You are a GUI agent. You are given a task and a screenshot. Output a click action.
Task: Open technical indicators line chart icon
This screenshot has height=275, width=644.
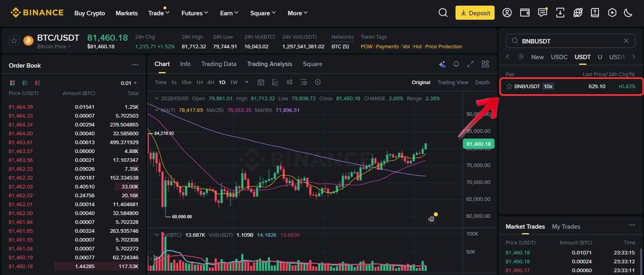click(x=275, y=82)
